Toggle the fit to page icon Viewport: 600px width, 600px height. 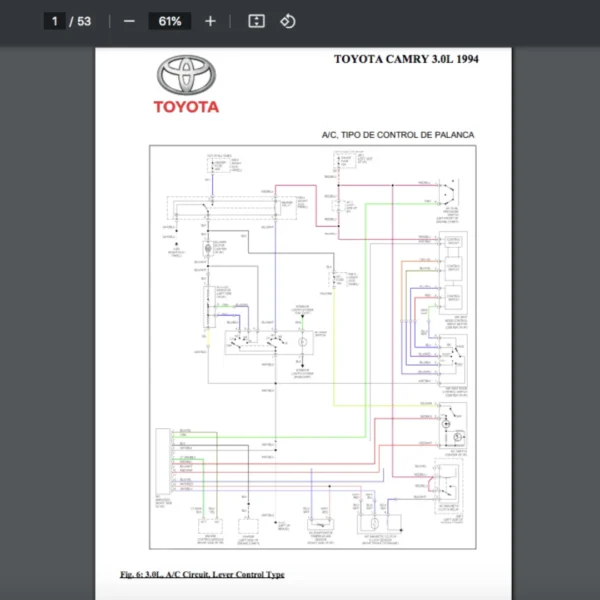click(256, 21)
